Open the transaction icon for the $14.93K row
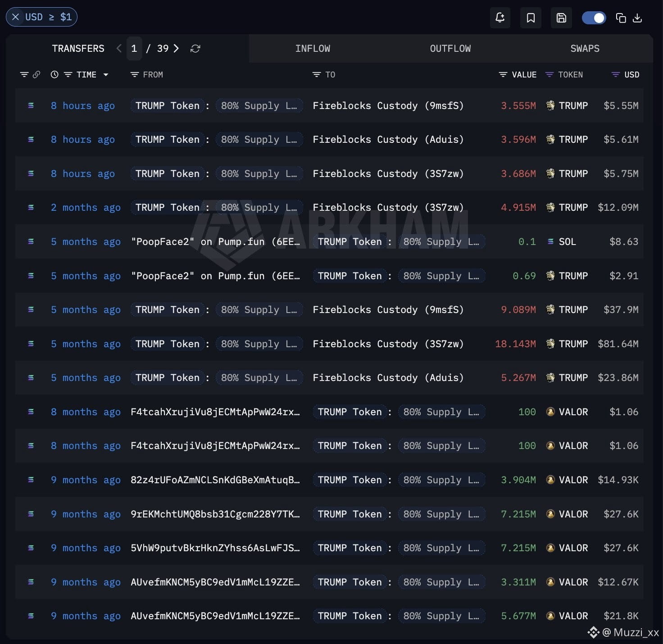This screenshot has width=663, height=644. (31, 480)
